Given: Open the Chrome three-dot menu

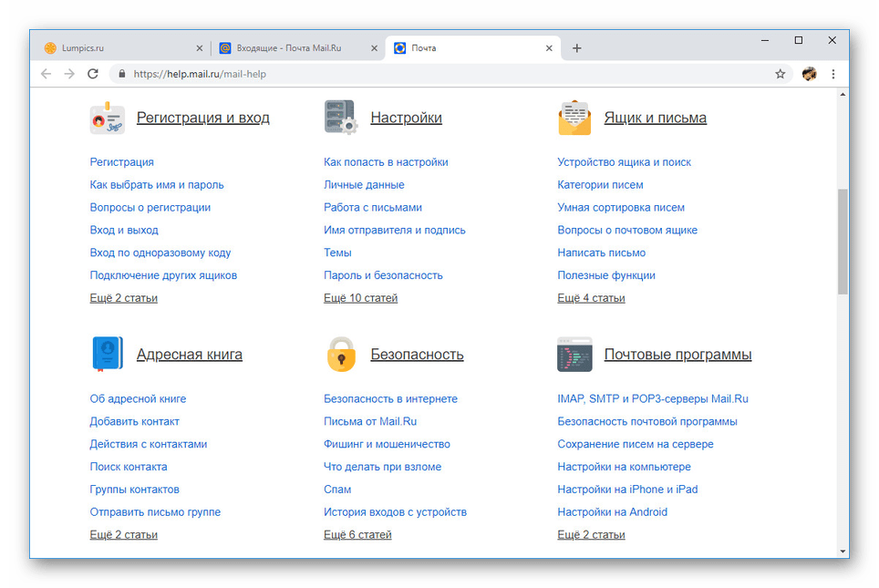Looking at the screenshot, I should (833, 74).
